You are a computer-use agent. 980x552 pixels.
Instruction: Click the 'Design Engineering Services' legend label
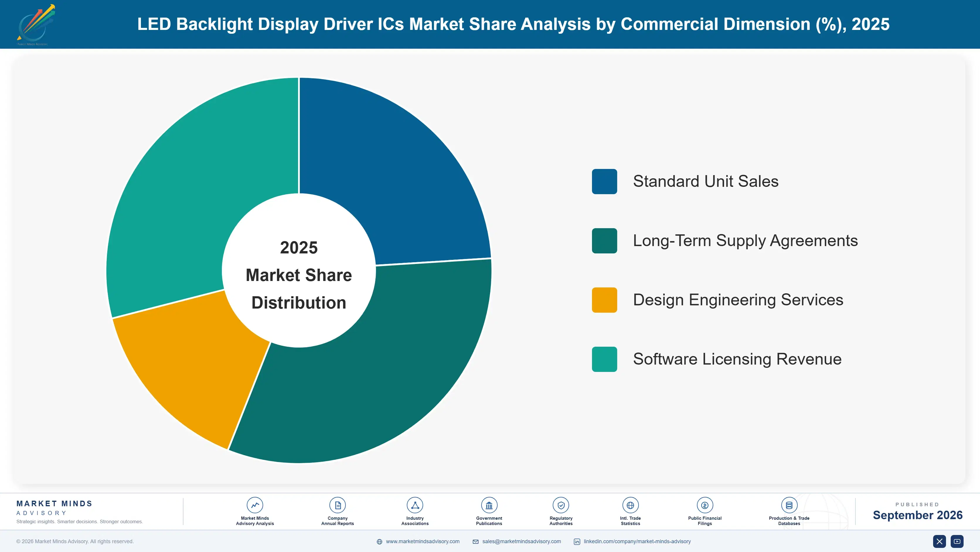click(x=738, y=300)
